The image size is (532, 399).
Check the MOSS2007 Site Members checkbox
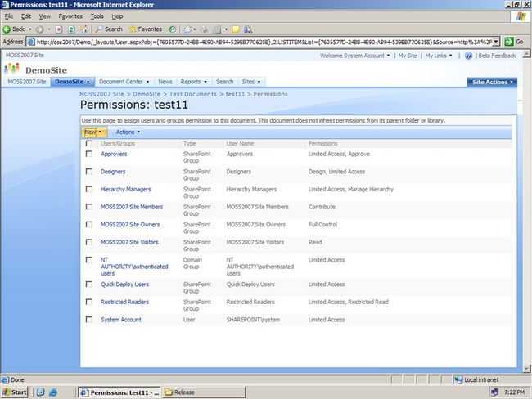pyautogui.click(x=89, y=207)
